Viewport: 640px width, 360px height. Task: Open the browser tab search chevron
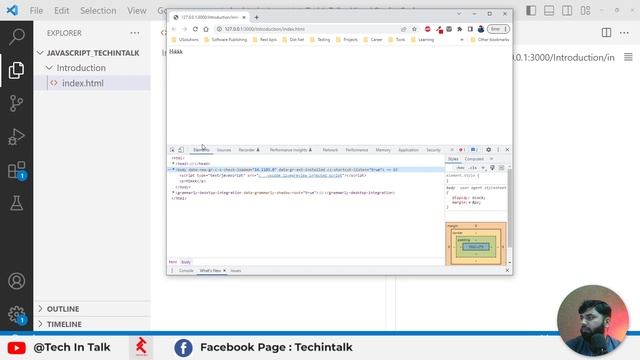(459, 13)
